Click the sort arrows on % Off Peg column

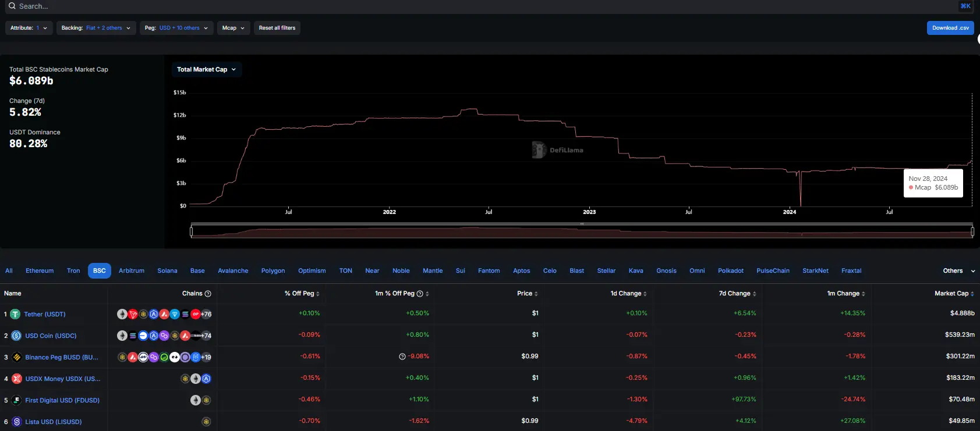pos(318,294)
